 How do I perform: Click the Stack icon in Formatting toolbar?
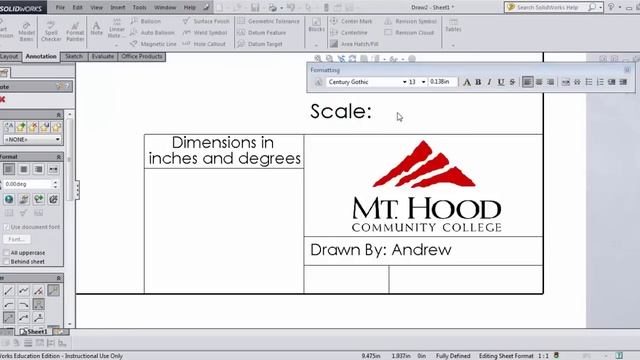pyautogui.click(x=577, y=82)
